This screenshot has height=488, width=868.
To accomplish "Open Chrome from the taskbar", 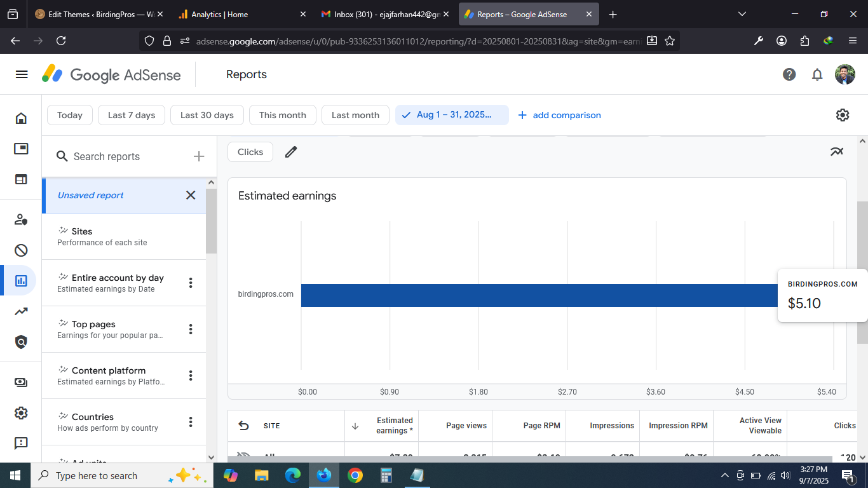I will 355,475.
